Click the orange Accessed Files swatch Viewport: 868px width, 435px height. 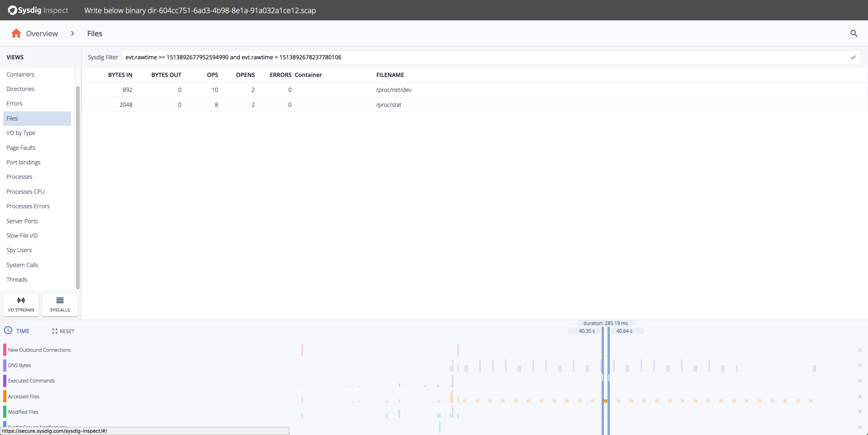coord(5,396)
